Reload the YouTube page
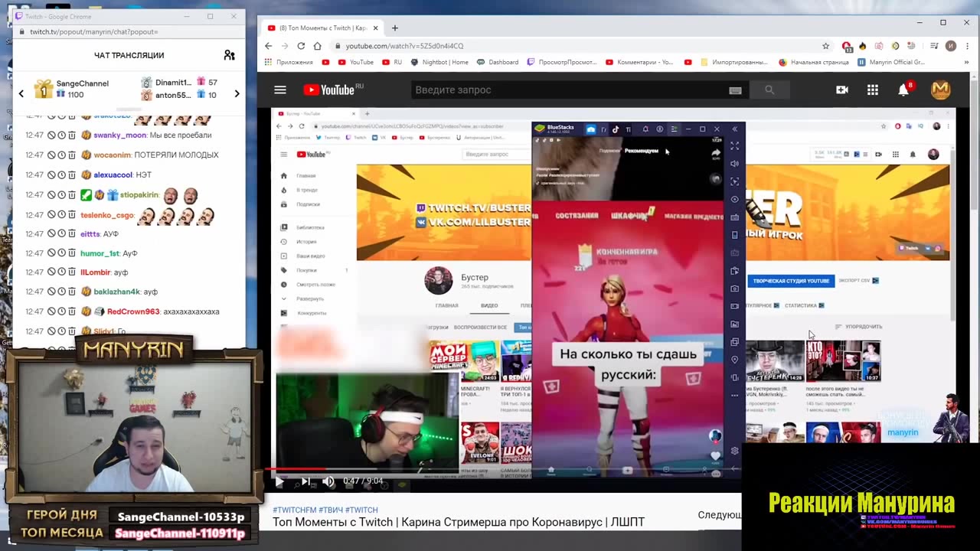Screen dimensions: 980x551 coord(302,46)
